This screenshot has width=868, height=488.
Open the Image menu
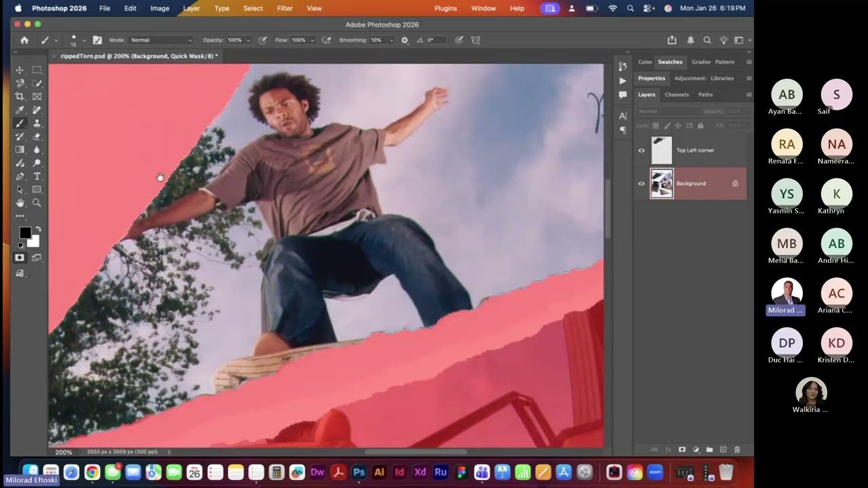(159, 8)
